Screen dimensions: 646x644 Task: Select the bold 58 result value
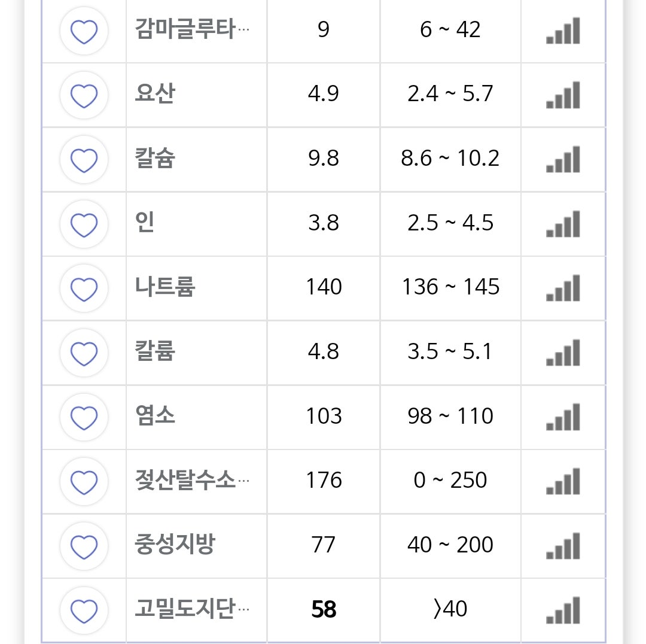click(324, 609)
